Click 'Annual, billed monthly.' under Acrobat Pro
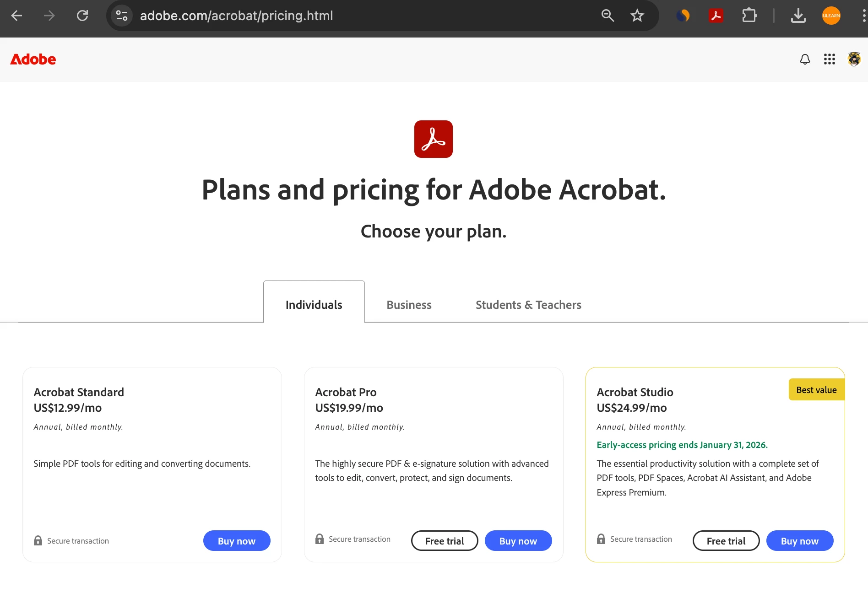Image resolution: width=868 pixels, height=593 pixels. tap(360, 427)
